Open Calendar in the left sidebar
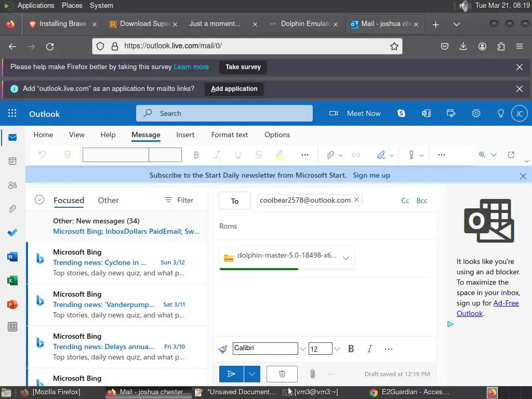Viewport: 532px width, 399px height. (x=12, y=161)
